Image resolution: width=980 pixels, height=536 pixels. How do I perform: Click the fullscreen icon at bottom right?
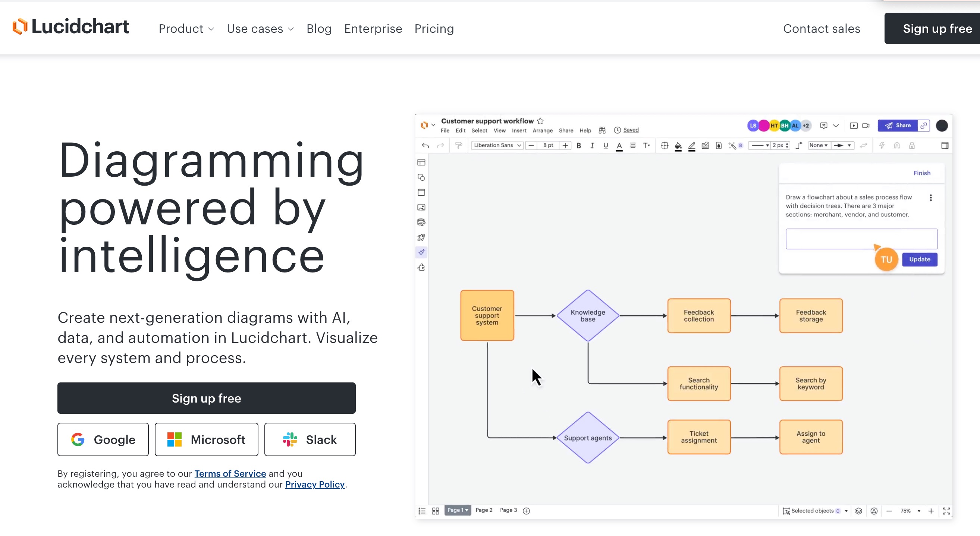[x=946, y=511]
